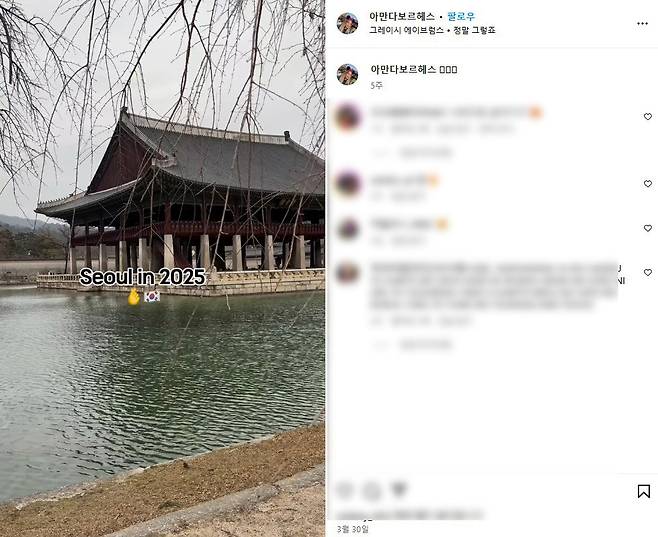Click the blurred comment bubble icon below comments
658x537 pixels.
click(372, 490)
